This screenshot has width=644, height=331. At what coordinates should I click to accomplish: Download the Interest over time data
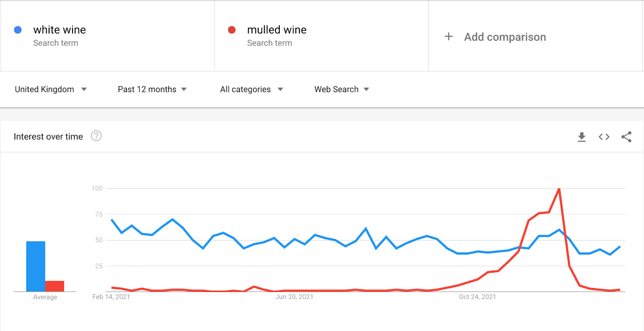click(582, 137)
